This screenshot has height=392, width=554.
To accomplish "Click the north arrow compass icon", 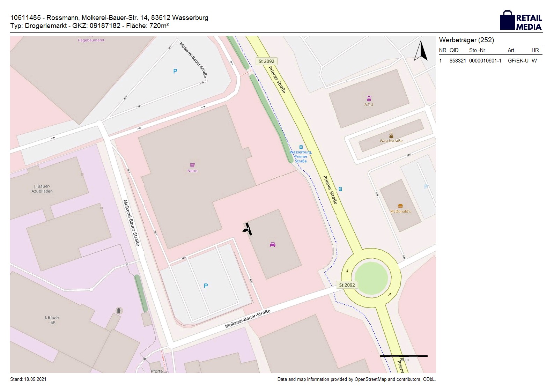I will 421,51.
